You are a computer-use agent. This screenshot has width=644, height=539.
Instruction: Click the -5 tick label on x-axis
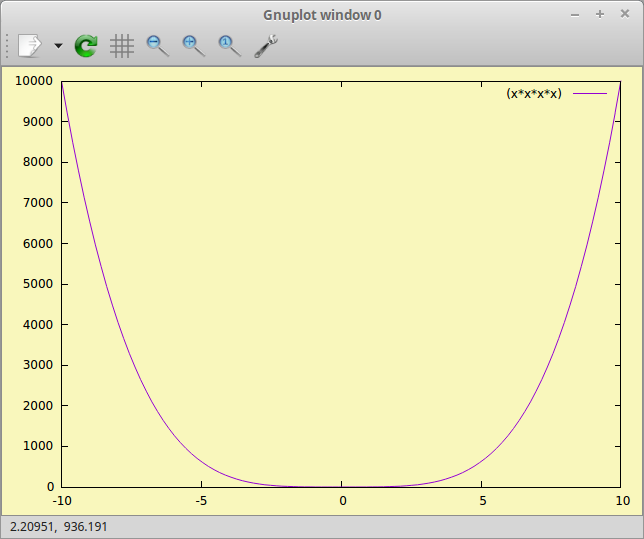coord(201,500)
